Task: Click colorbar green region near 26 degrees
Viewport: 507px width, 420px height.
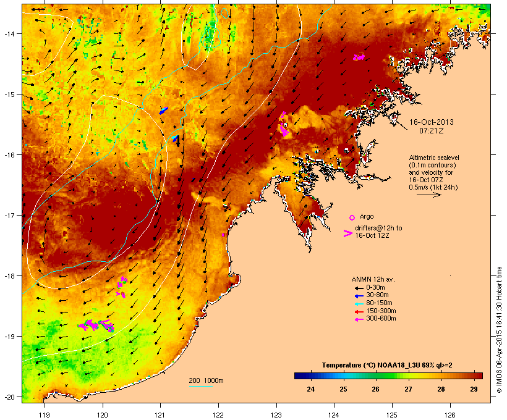Action: (x=377, y=376)
